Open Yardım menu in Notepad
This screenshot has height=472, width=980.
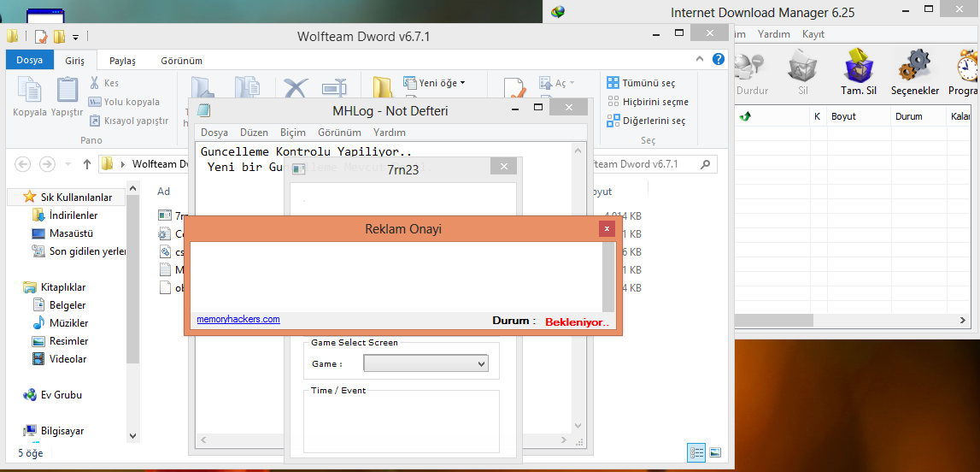[x=390, y=133]
